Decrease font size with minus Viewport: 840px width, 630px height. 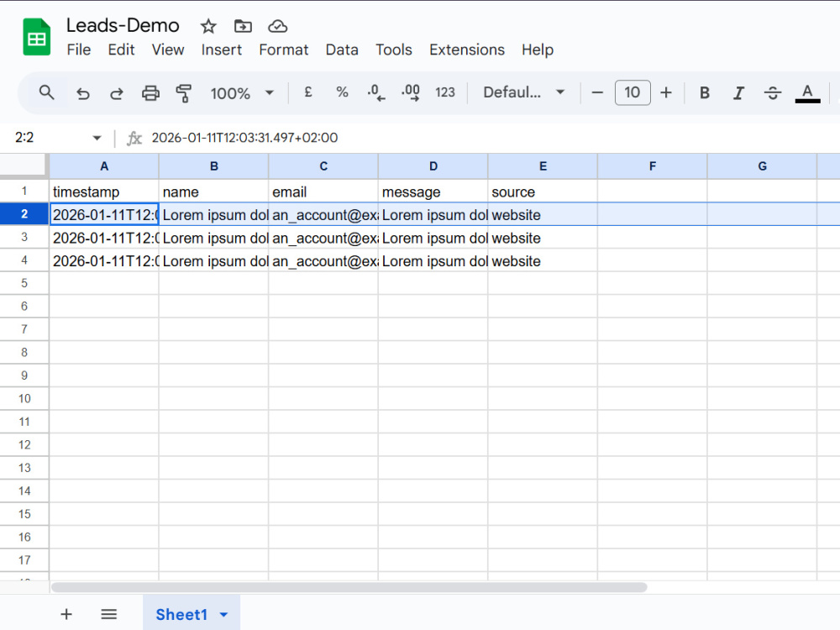click(597, 92)
